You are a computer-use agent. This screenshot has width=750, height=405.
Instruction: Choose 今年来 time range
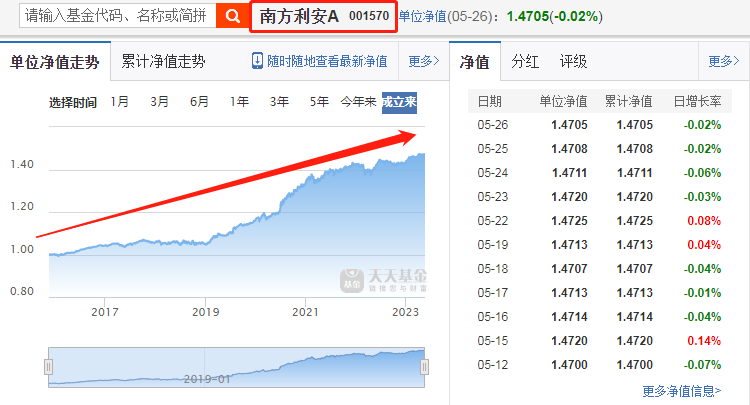[358, 102]
